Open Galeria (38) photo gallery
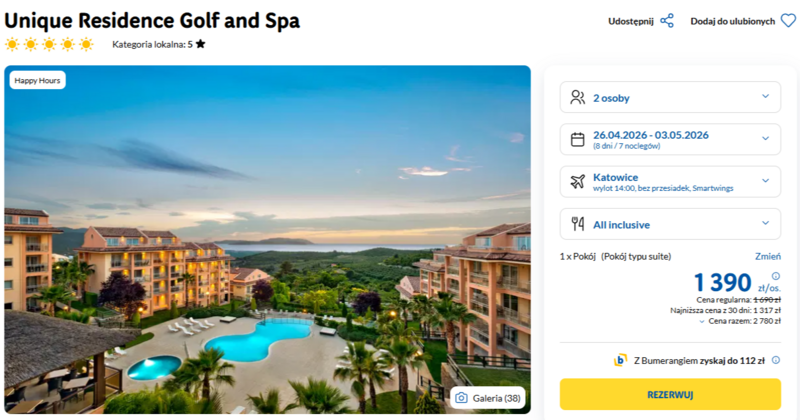 tap(488, 398)
